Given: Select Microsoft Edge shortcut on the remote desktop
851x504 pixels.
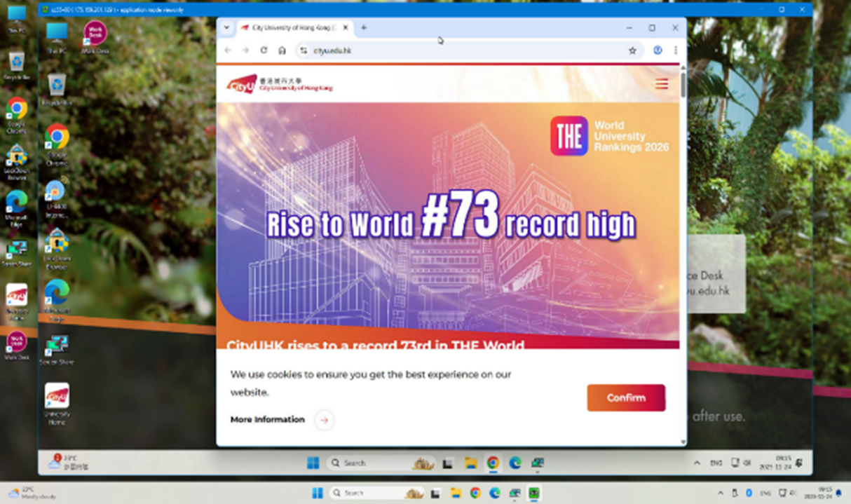Looking at the screenshot, I should pyautogui.click(x=57, y=300).
